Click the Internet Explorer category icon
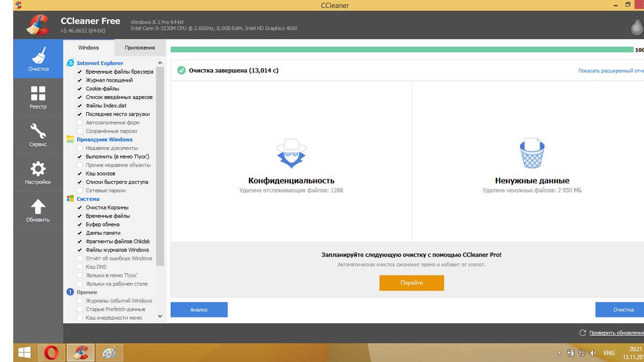 point(70,63)
